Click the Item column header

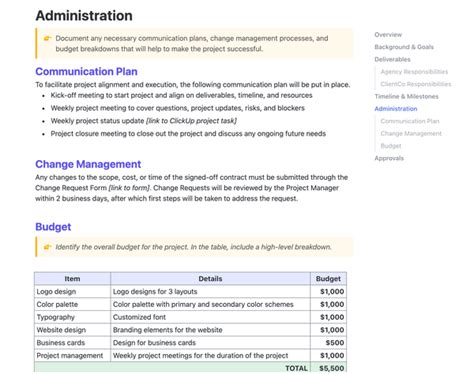[x=72, y=279]
